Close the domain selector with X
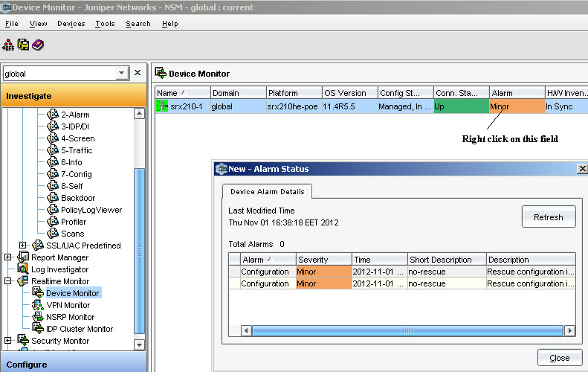Viewport: 588px width, 372px height. point(138,73)
